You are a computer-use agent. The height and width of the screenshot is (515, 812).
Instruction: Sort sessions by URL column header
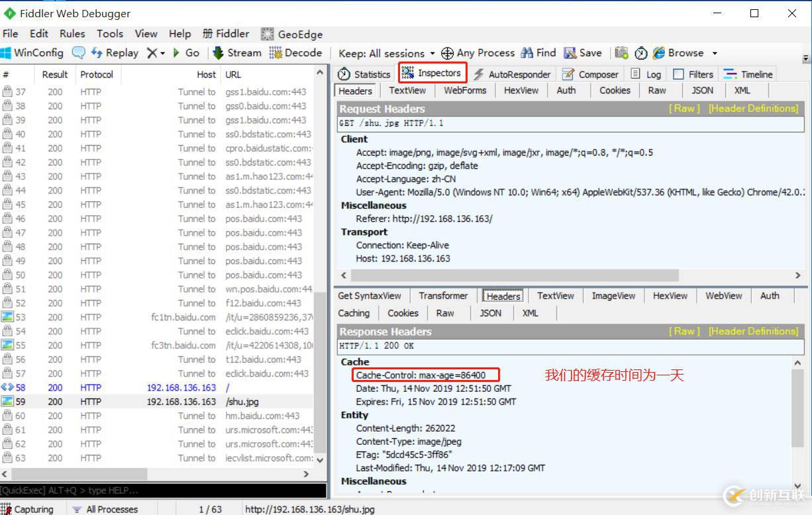pyautogui.click(x=268, y=75)
